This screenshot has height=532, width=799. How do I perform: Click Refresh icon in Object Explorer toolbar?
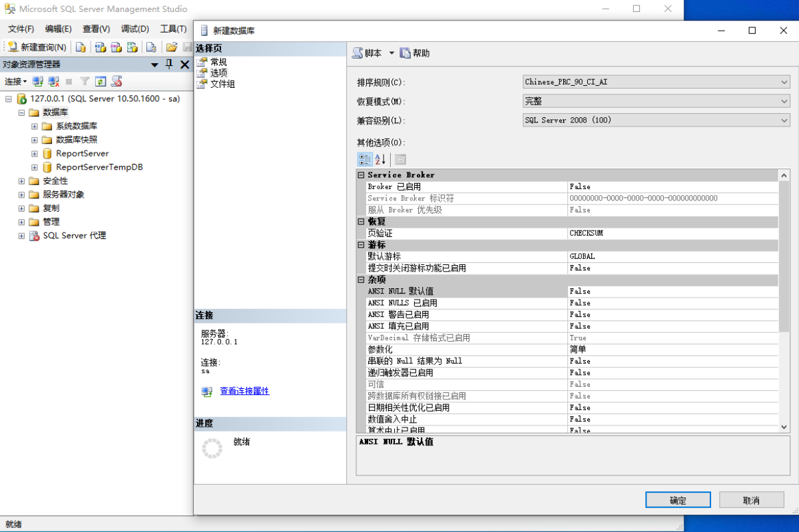click(101, 81)
